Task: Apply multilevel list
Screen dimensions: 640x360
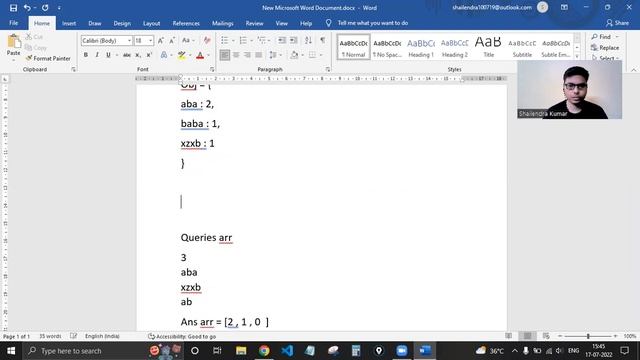Action: click(261, 40)
